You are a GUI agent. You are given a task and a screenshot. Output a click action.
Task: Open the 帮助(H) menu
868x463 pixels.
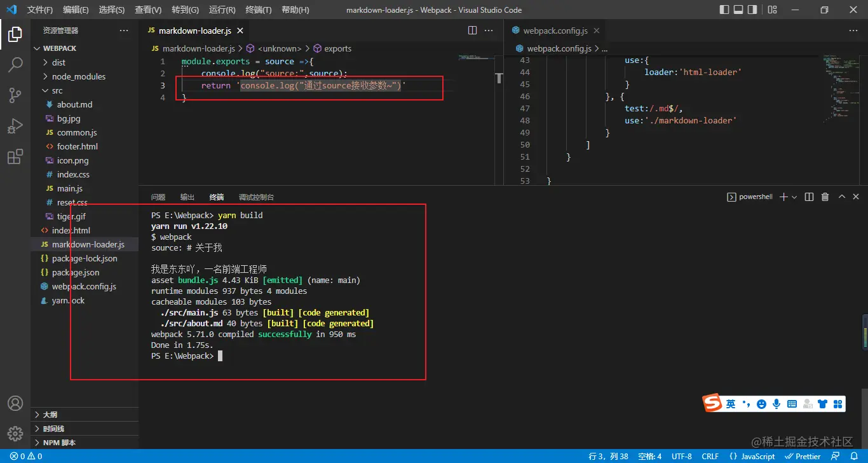point(295,10)
